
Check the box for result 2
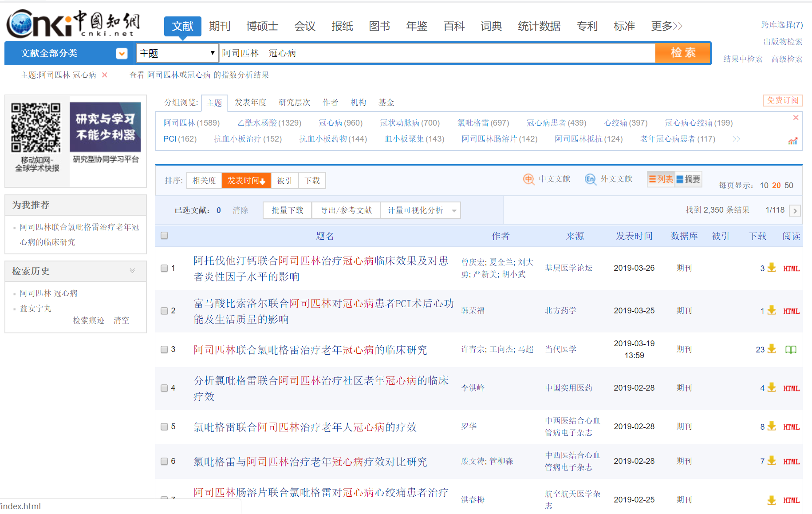(164, 311)
